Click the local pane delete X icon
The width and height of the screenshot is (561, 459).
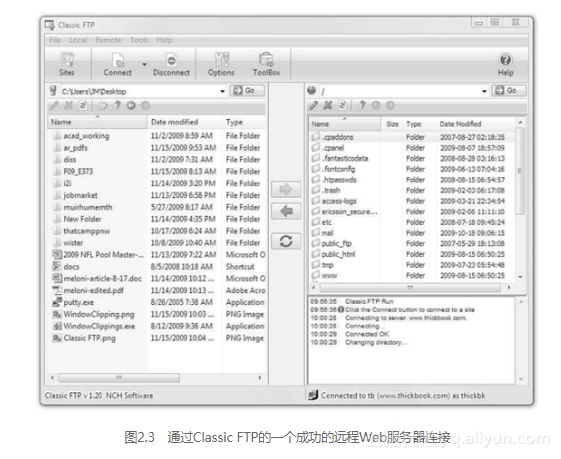click(69, 106)
